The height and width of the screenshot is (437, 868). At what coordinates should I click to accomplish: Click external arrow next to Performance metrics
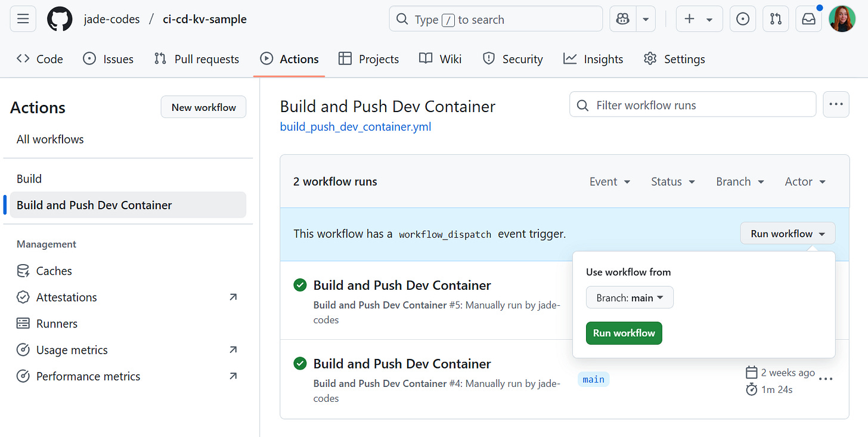233,376
